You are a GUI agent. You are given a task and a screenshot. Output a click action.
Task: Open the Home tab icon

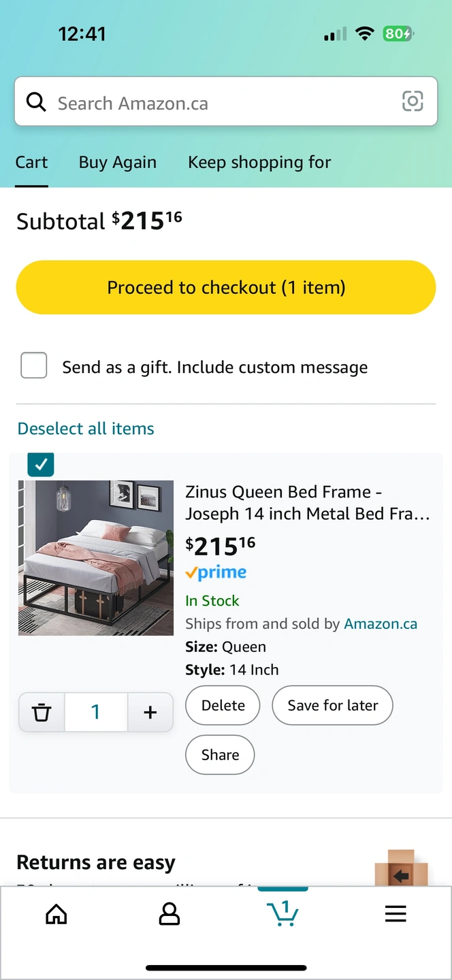(x=56, y=914)
